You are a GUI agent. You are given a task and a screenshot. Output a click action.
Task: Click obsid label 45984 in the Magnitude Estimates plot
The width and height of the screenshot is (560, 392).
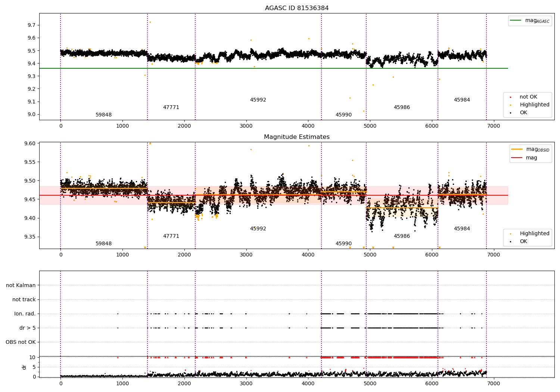pos(462,229)
